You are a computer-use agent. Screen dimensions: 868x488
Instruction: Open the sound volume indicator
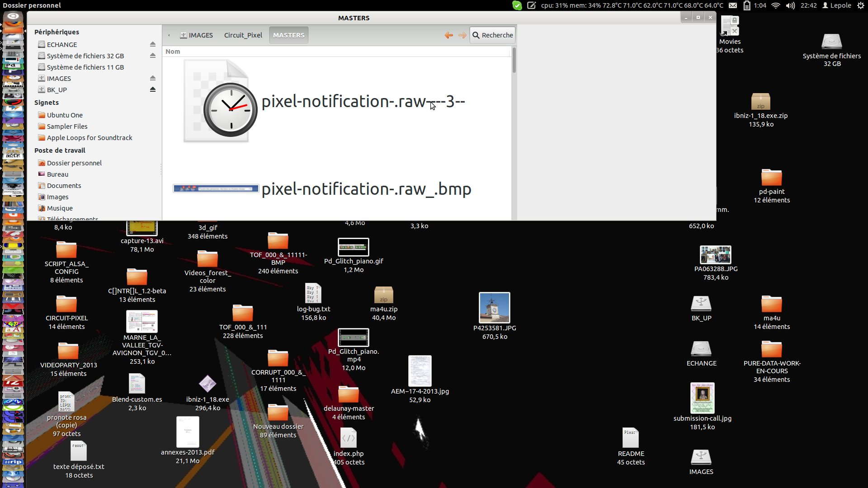790,5
